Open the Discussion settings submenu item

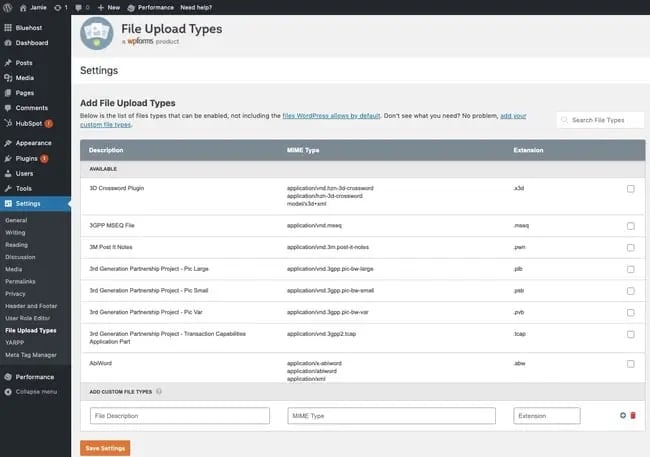coord(20,257)
